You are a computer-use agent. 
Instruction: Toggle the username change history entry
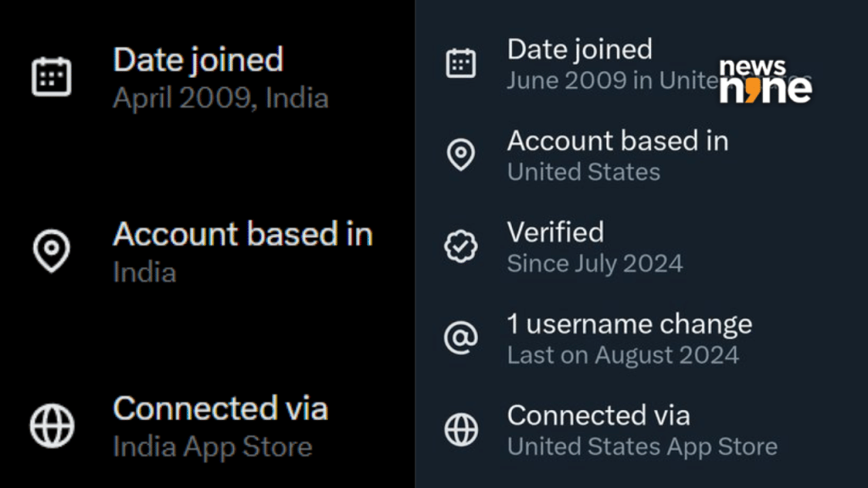coord(627,337)
